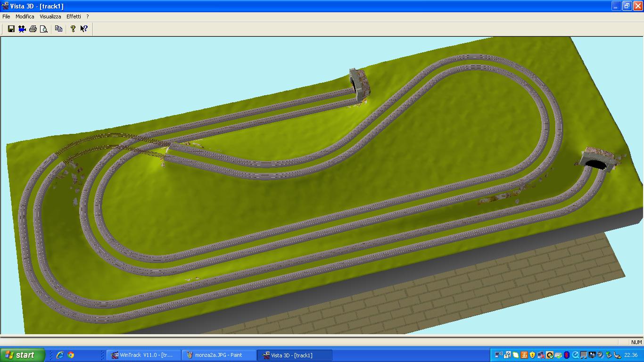Click the yellow question mark Help icon
The width and height of the screenshot is (644, 362).
(x=73, y=29)
